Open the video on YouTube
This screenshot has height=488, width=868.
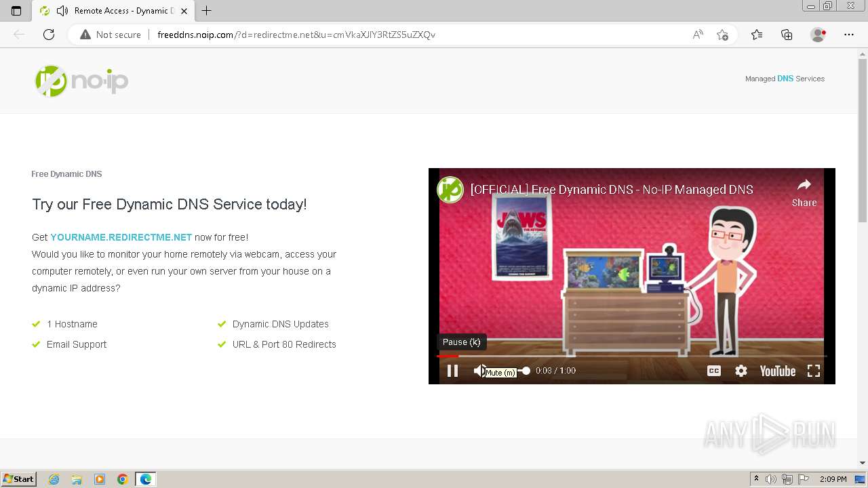pyautogui.click(x=778, y=371)
